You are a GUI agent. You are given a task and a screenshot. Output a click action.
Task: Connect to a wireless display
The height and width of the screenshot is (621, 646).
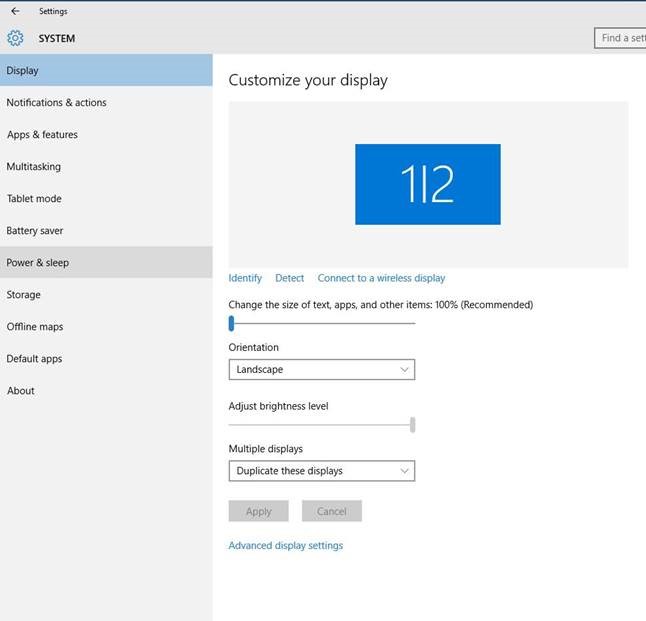tap(381, 278)
